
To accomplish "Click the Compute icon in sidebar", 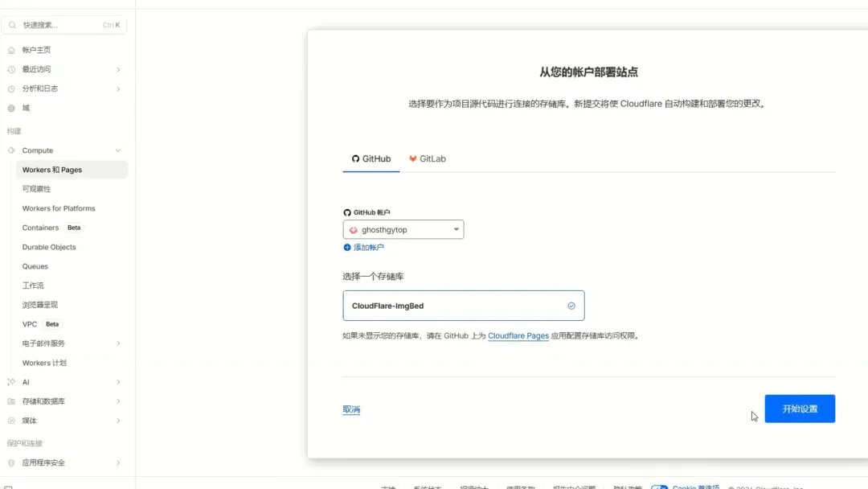I will [x=11, y=150].
